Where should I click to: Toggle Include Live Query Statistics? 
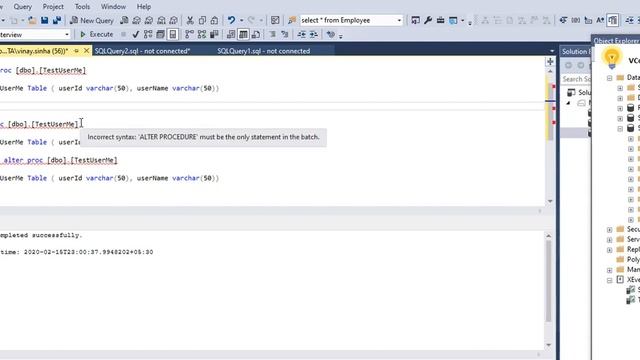202,35
